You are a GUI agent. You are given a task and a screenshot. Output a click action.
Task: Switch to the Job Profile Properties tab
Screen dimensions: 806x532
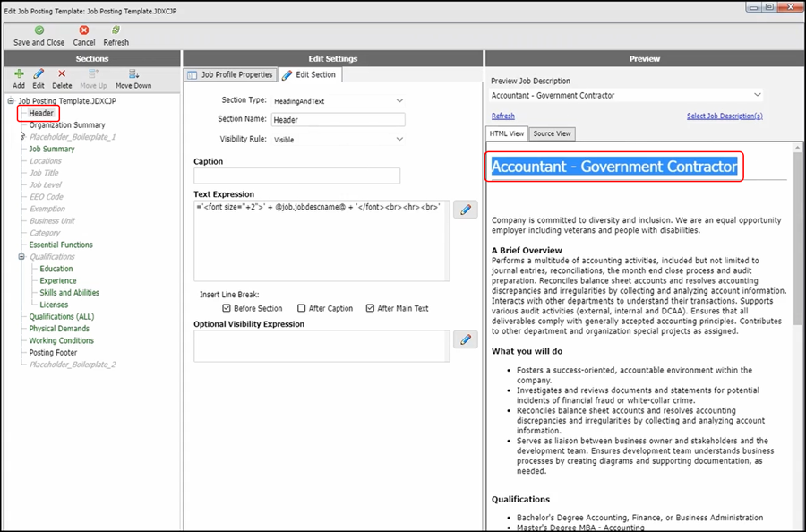(230, 75)
